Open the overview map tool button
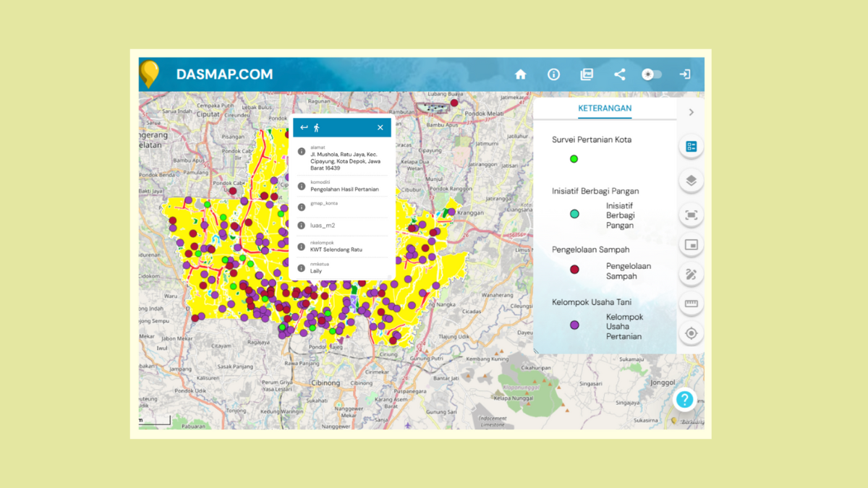 tap(691, 245)
